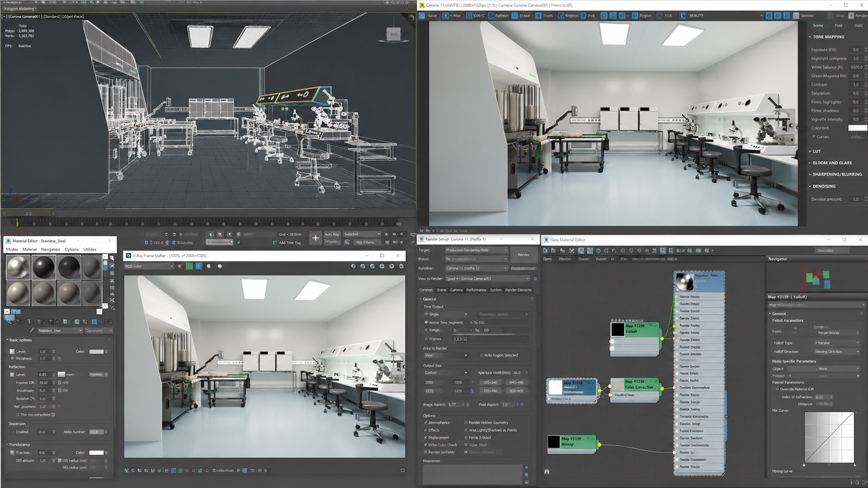Switch to the Render Elements tab
The image size is (868, 488).
click(518, 290)
